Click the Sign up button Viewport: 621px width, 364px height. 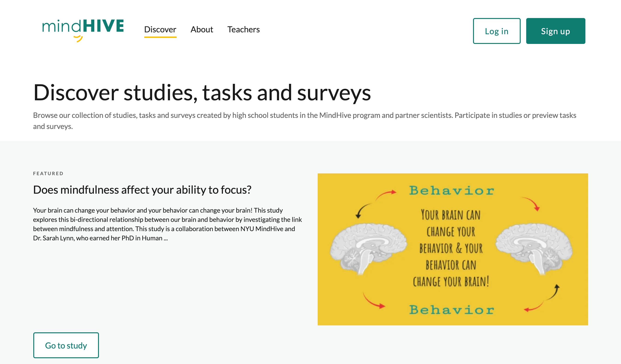[x=555, y=31]
